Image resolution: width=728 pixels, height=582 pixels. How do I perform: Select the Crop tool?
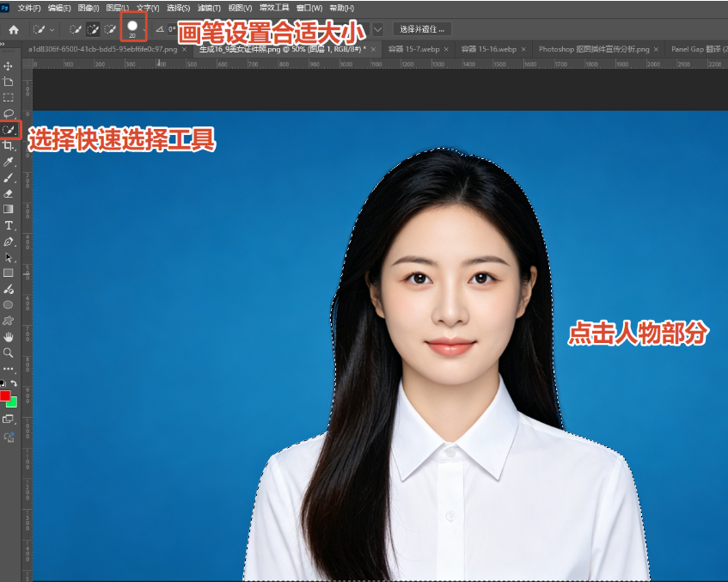(9, 146)
